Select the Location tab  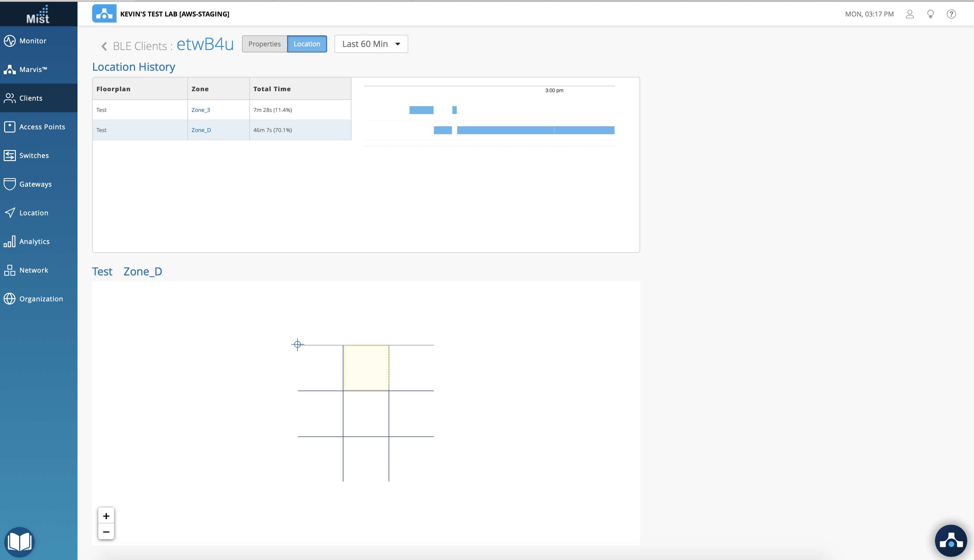pyautogui.click(x=307, y=44)
